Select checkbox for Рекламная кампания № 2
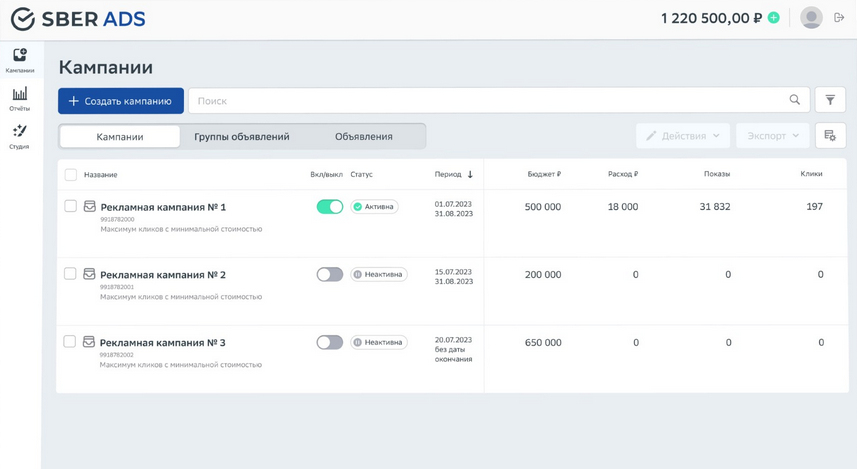The width and height of the screenshot is (857, 469). pos(70,273)
